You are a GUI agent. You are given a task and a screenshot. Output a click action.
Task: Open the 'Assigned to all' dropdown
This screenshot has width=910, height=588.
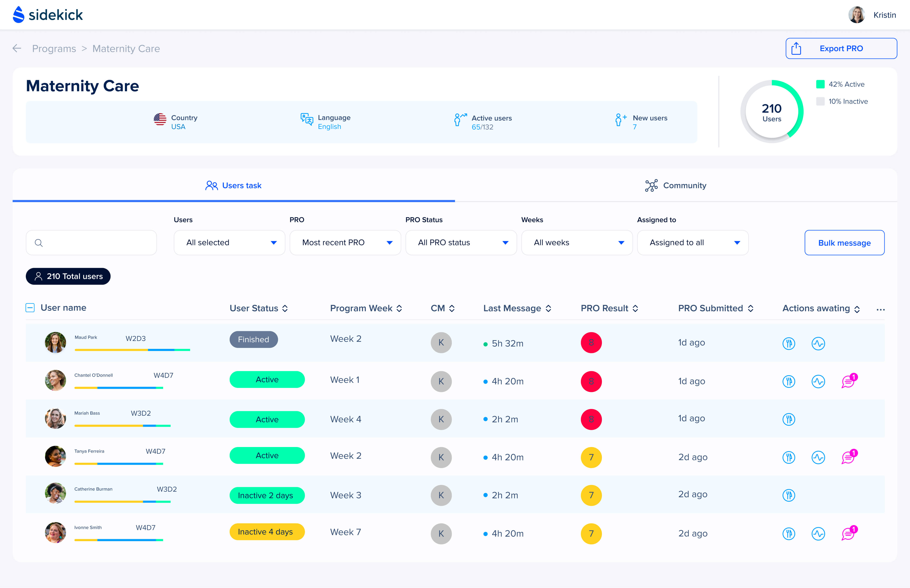pos(692,242)
